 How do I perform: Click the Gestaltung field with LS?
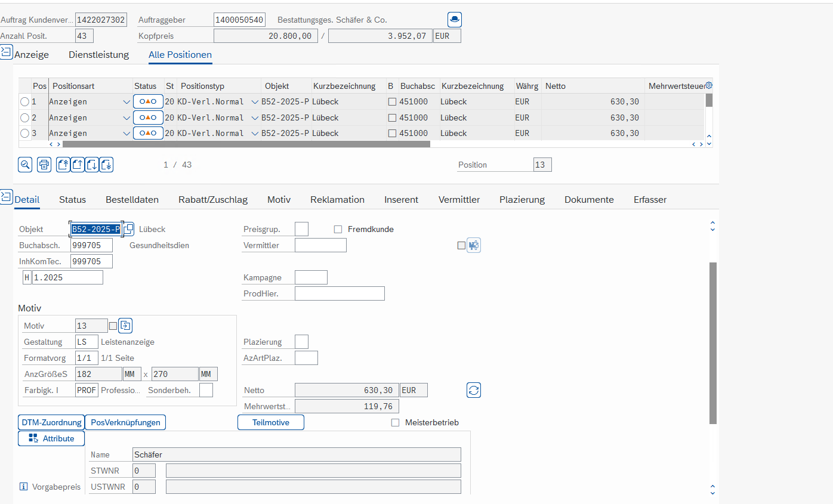coord(87,342)
